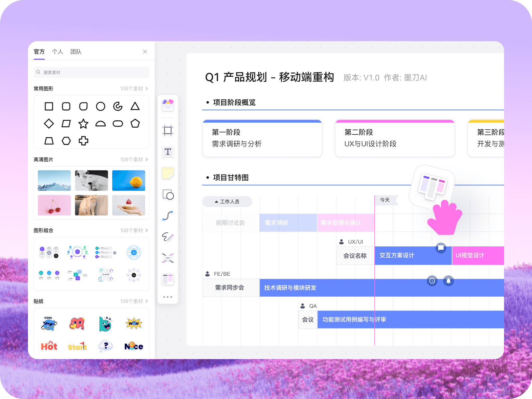Pick the lemon on blue photo
The image size is (532, 399).
(129, 181)
